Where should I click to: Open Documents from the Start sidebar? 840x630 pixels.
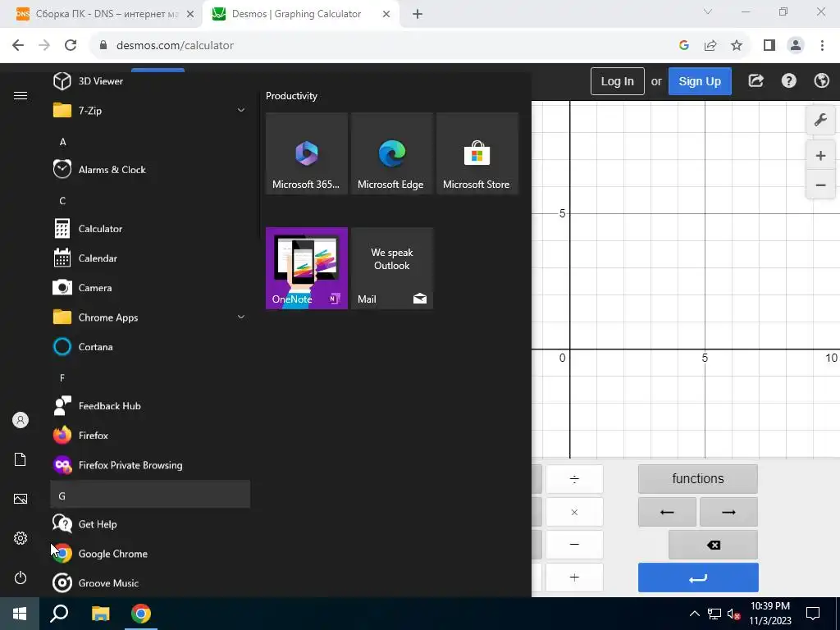21,459
